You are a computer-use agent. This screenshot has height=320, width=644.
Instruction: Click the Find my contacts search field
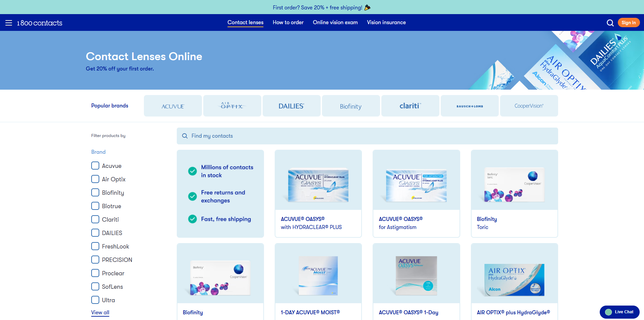click(367, 136)
